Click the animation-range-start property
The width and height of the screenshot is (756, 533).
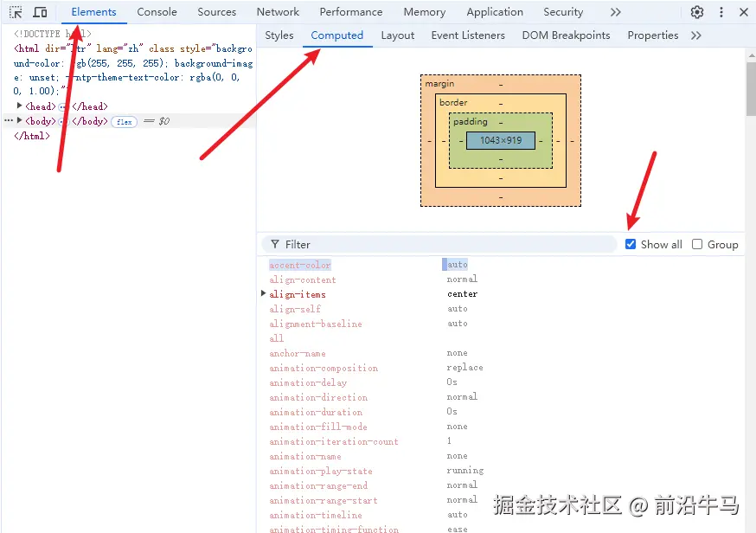pyautogui.click(x=323, y=501)
